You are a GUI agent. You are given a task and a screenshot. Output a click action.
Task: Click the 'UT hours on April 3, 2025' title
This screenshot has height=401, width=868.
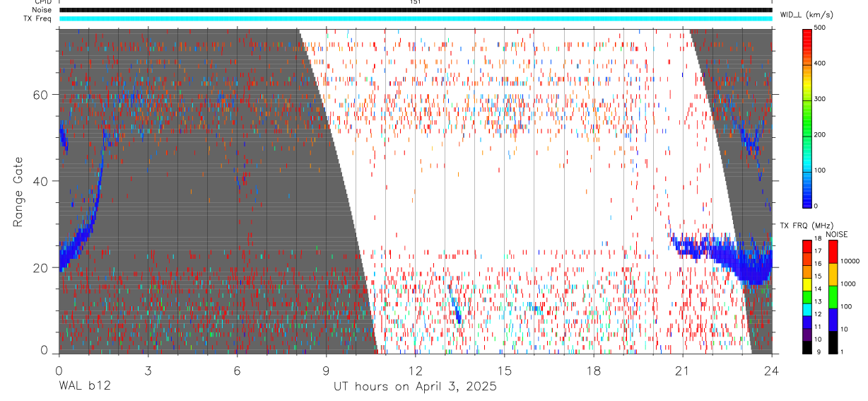pos(415,386)
